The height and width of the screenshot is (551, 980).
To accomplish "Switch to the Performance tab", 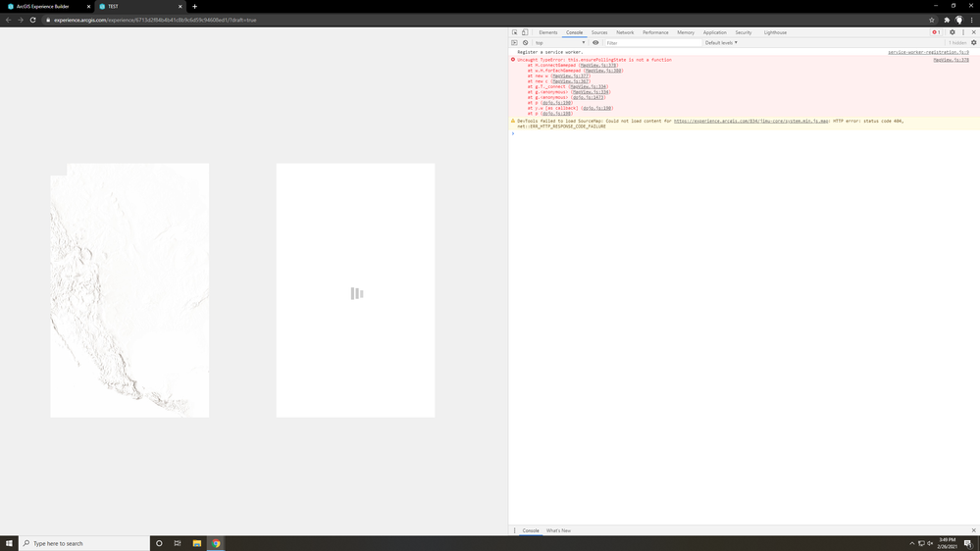I will coord(655,32).
